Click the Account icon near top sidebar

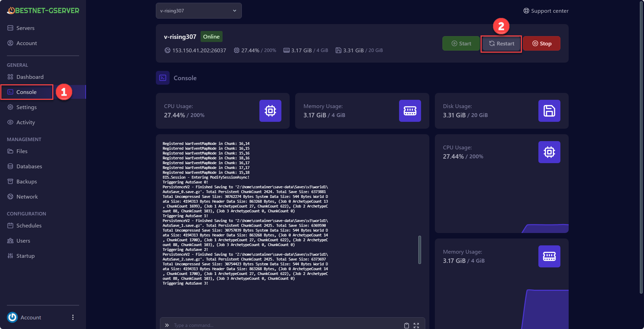coord(10,43)
